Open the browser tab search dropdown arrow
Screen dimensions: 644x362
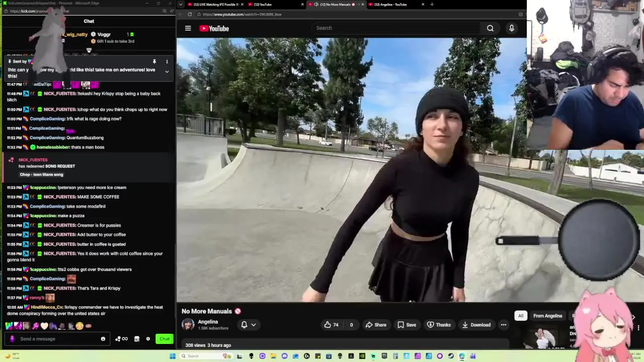click(x=181, y=5)
